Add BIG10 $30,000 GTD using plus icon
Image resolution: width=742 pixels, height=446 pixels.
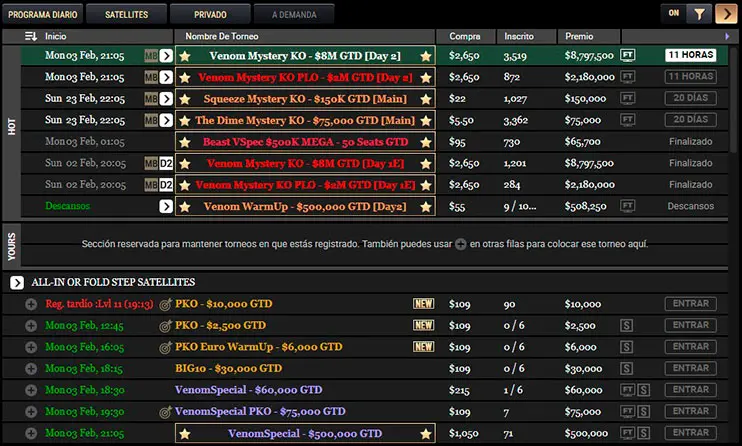point(31,369)
